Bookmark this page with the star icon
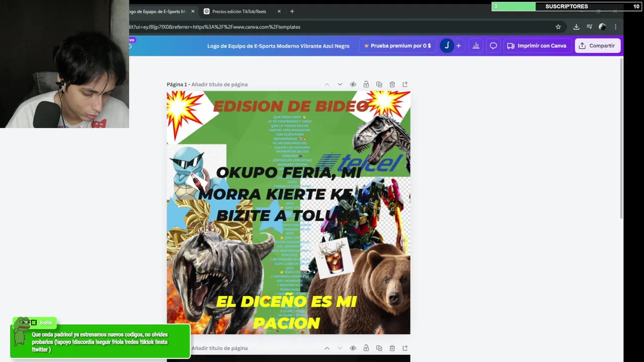This screenshot has width=644, height=362. (558, 27)
